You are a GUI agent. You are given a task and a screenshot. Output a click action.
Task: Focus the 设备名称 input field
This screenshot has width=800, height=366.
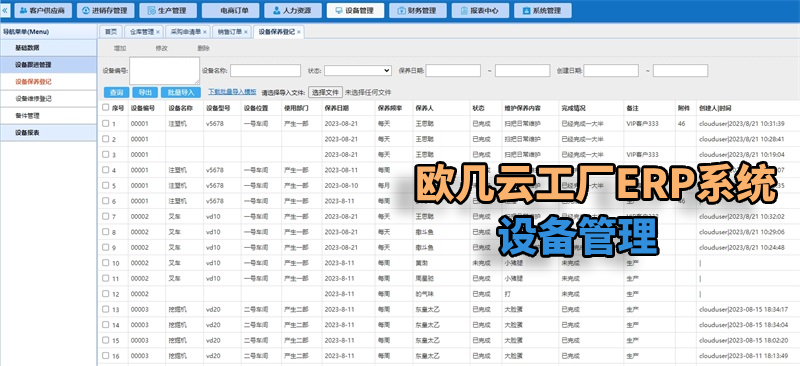point(265,70)
